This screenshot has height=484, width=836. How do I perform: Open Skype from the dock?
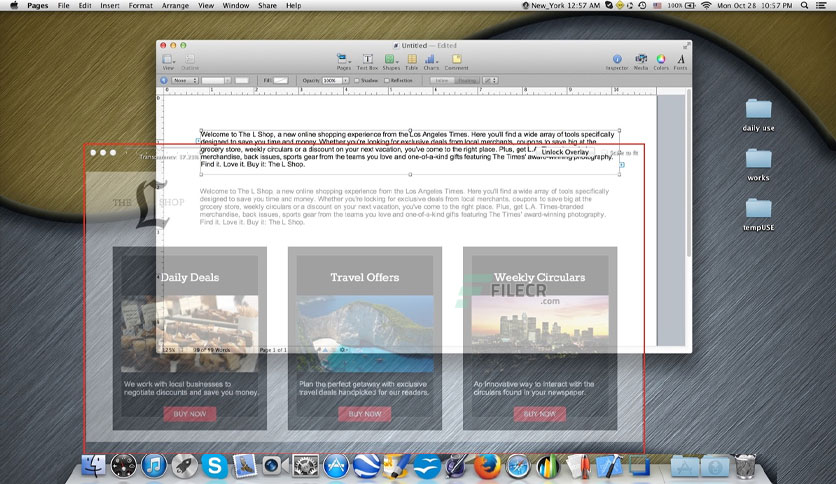point(214,466)
